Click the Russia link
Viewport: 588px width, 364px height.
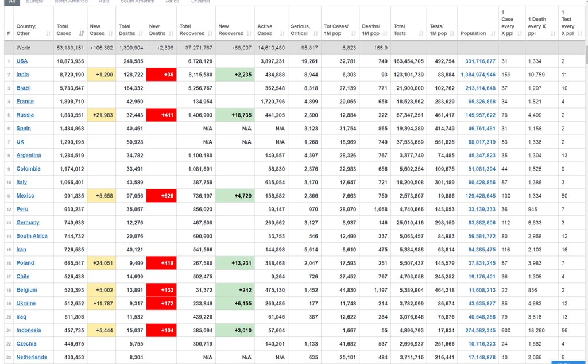[x=25, y=115]
